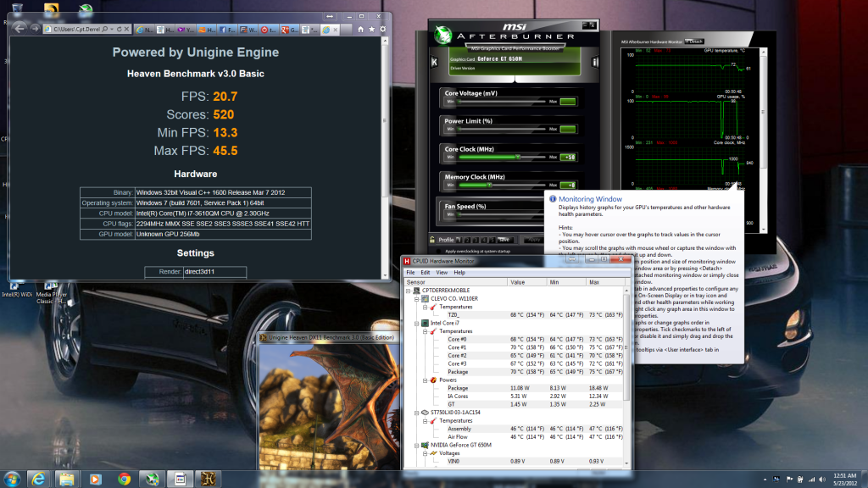868x488 pixels.
Task: Open browser Favorites star
Action: click(x=371, y=30)
